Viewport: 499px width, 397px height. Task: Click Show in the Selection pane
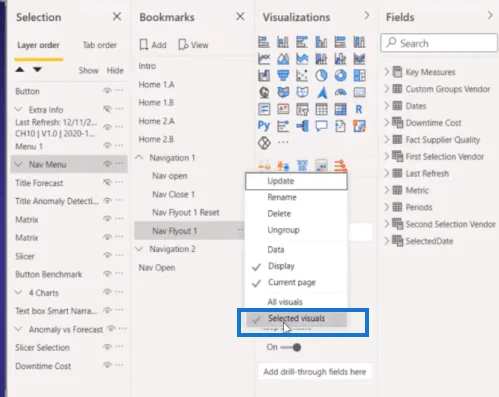(x=88, y=70)
